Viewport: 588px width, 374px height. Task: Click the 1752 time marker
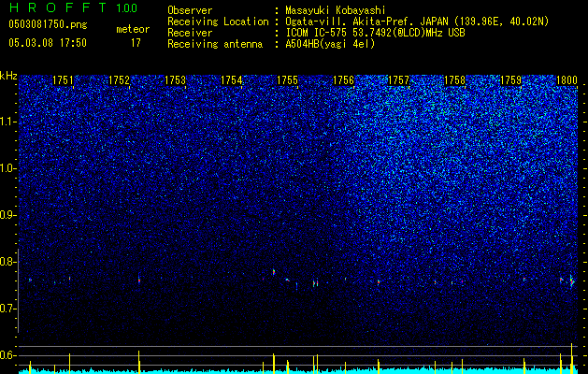tap(119, 80)
